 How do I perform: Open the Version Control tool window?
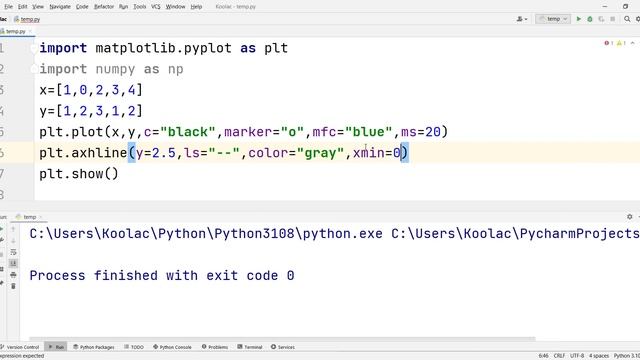coord(20,347)
